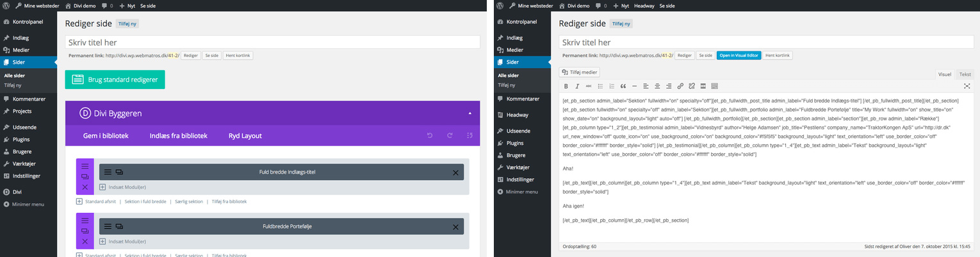Image resolution: width=980 pixels, height=257 pixels.
Task: Switch to the Visuel editor tab
Action: (x=945, y=74)
